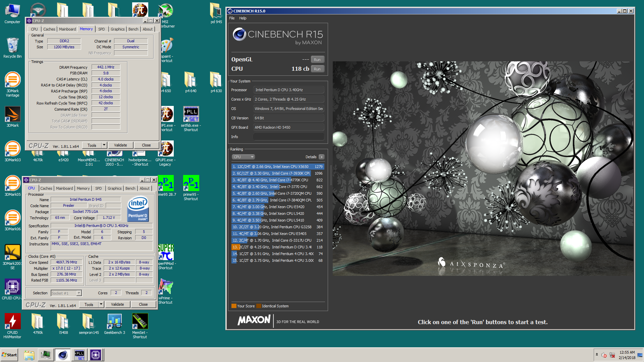This screenshot has height=362, width=644.
Task: Open Cinebench File menu
Action: 232,18
